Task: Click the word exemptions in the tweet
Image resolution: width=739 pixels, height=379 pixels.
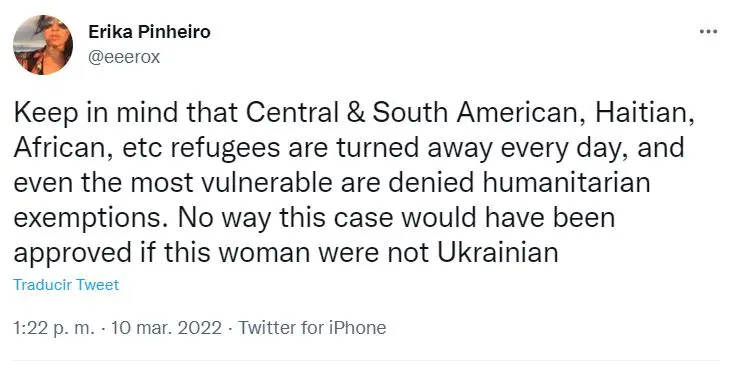Action: coord(91,219)
